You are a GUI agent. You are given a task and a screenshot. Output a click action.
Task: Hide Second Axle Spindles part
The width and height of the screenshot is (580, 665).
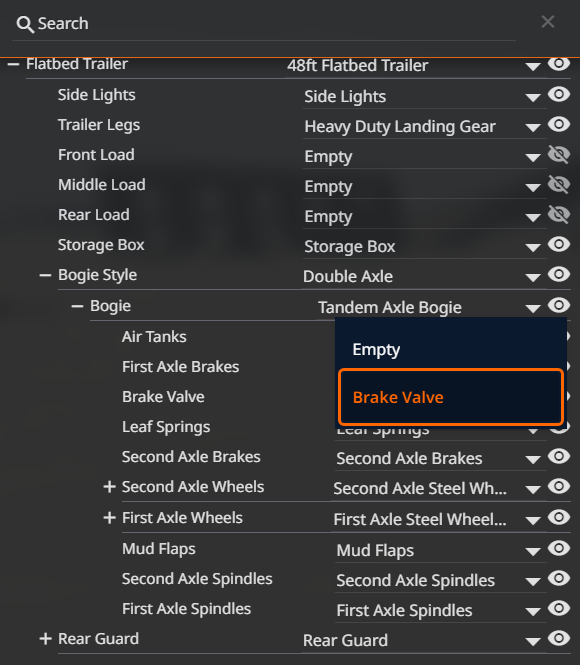tap(559, 578)
